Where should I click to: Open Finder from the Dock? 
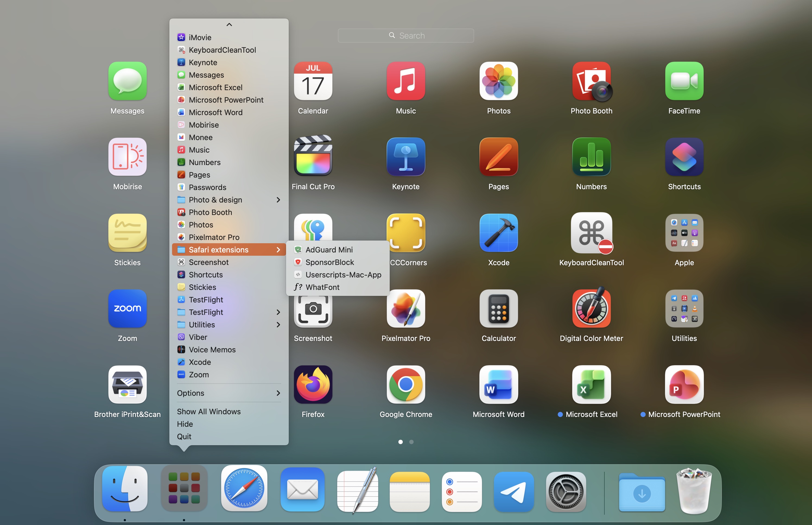pyautogui.click(x=125, y=489)
